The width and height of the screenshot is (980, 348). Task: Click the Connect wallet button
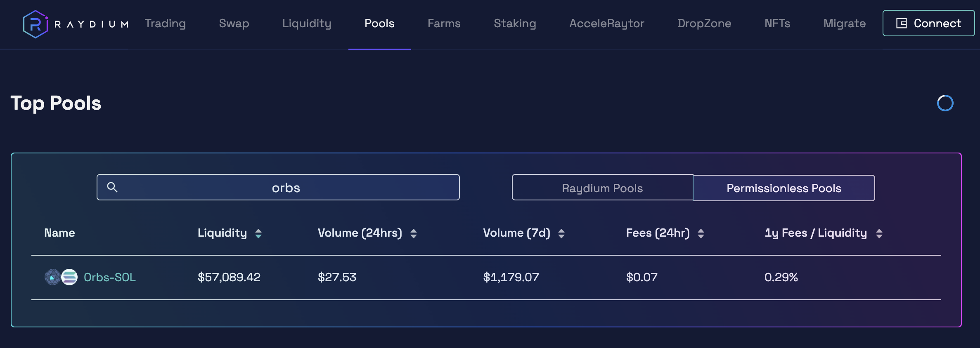click(x=928, y=23)
